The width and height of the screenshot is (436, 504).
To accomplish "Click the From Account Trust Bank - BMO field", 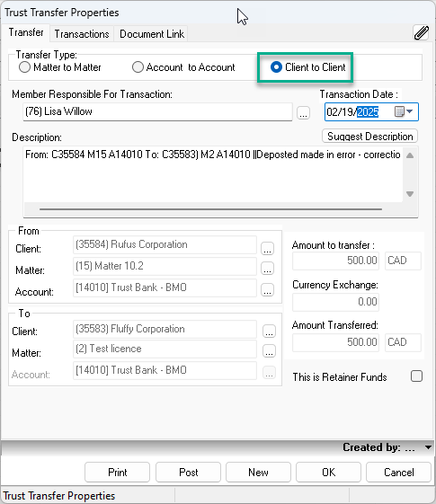I will coord(165,287).
